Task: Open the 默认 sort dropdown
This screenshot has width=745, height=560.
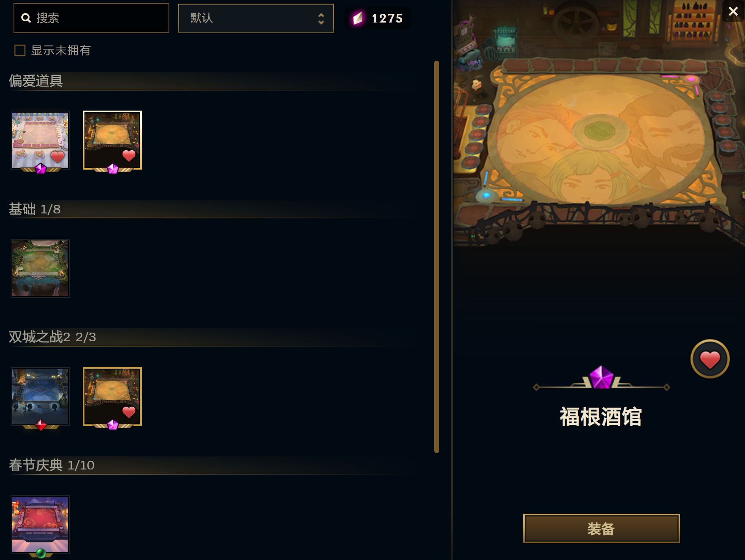Action: point(256,18)
